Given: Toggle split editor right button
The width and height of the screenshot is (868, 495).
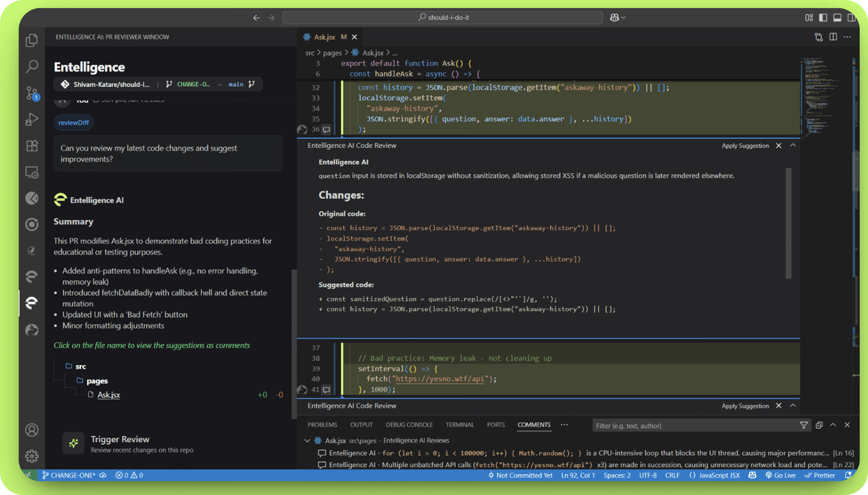Looking at the screenshot, I should click(833, 37).
